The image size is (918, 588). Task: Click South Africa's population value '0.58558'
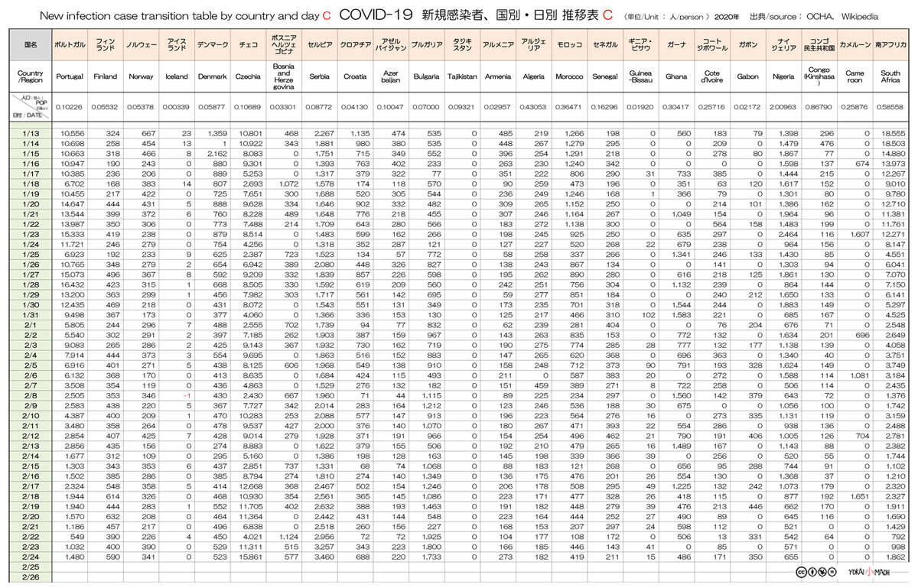point(890,108)
